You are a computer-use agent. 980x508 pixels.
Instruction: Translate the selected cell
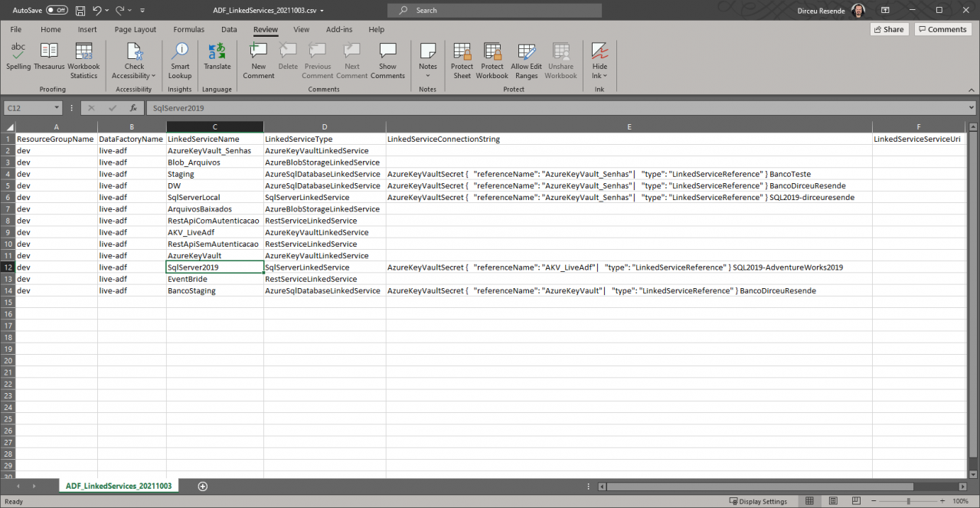tap(217, 61)
